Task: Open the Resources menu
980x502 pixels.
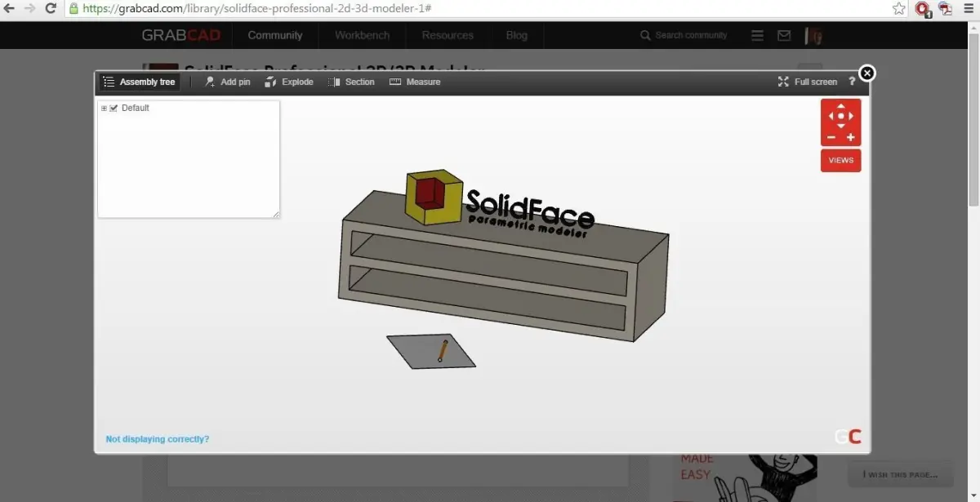Action: [x=448, y=35]
